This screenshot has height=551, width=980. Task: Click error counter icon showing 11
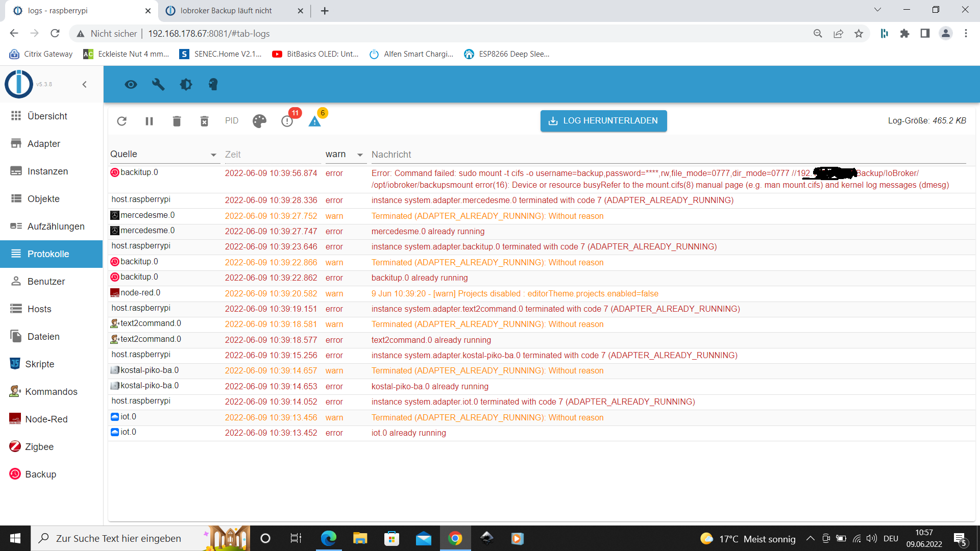[x=287, y=121]
